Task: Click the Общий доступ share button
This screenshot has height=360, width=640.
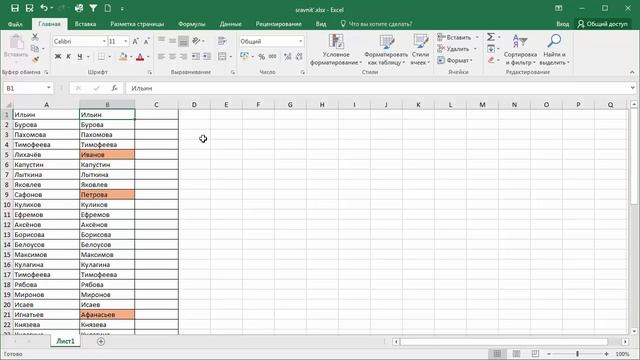Action: coord(602,24)
